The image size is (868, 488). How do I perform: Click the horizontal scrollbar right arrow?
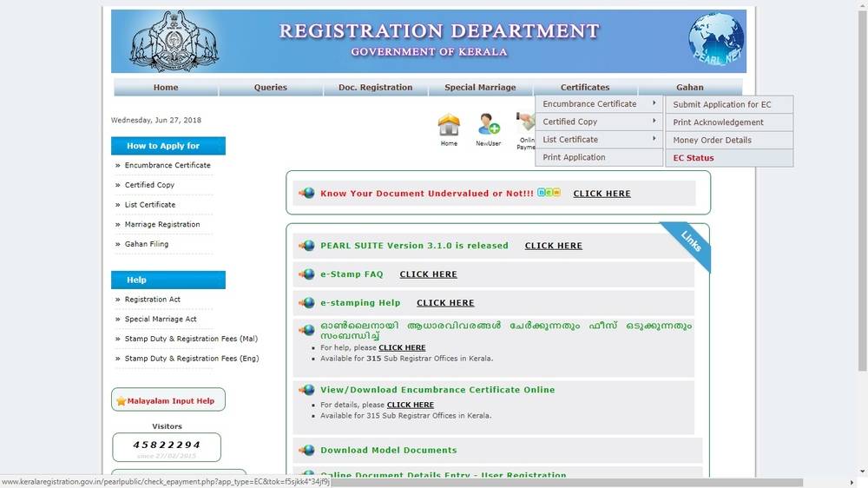[x=852, y=483]
